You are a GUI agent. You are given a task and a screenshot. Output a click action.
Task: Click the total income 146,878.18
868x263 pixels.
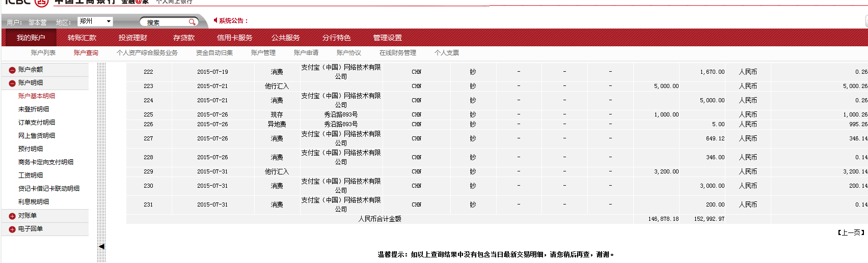(x=663, y=219)
